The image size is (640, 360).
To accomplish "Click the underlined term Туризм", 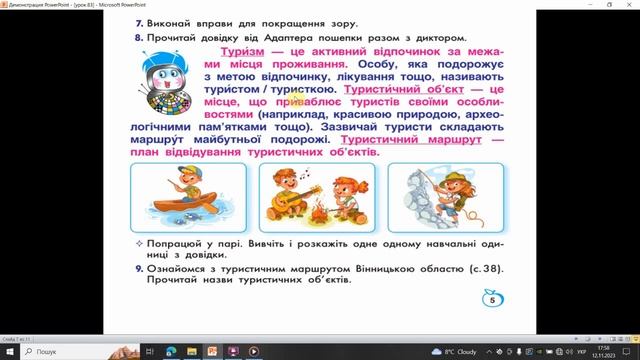I will pyautogui.click(x=242, y=52).
